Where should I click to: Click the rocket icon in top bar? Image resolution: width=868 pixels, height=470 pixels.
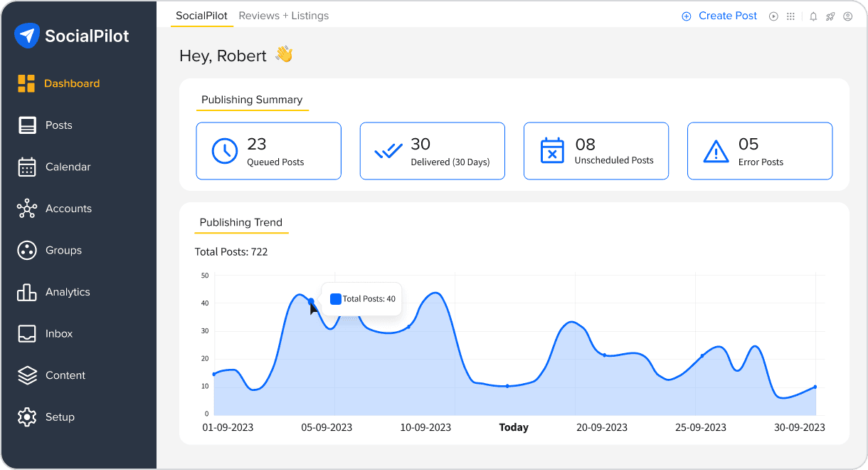pos(830,16)
